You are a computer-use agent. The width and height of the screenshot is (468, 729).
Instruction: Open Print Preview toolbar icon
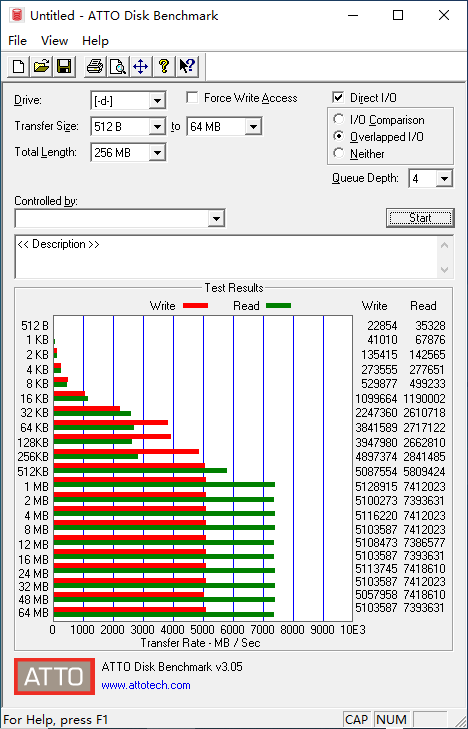(118, 66)
